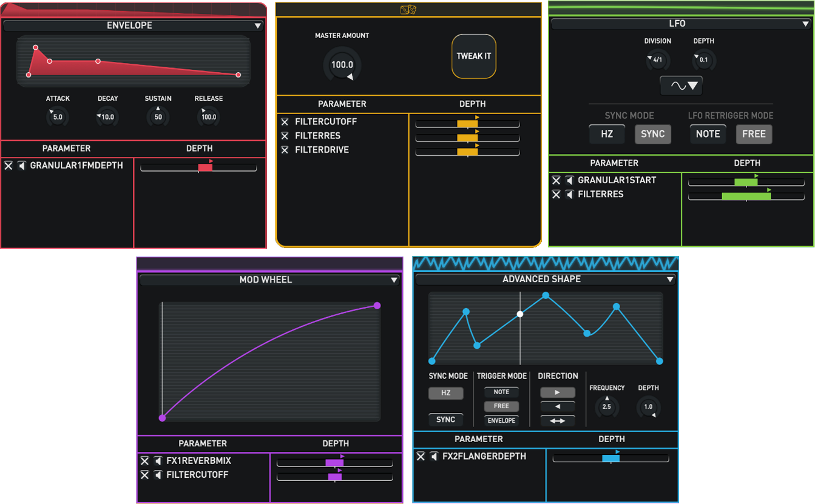Set LFO retrigger mode to NOTE
Image resolution: width=815 pixels, height=504 pixels.
click(708, 134)
